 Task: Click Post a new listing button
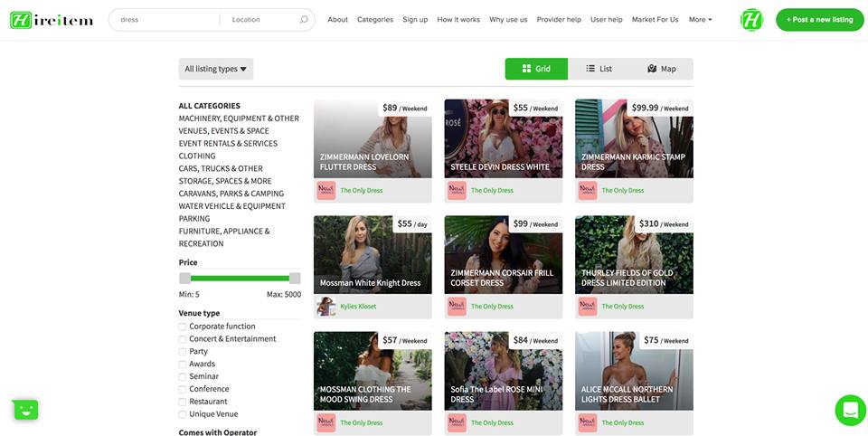819,19
